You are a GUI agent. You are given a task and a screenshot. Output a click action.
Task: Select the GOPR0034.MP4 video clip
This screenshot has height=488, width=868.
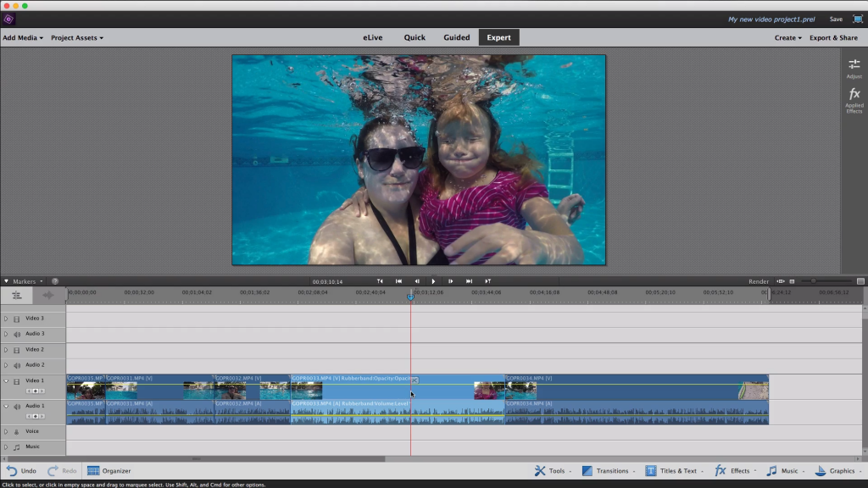(637, 387)
